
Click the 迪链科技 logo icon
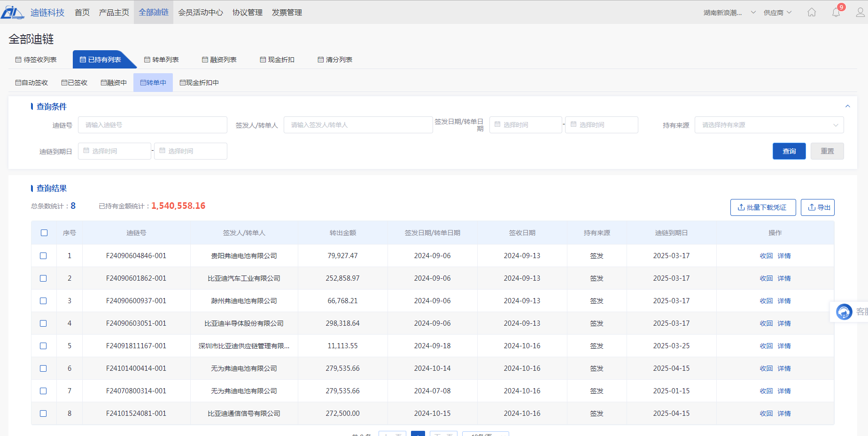coord(12,13)
